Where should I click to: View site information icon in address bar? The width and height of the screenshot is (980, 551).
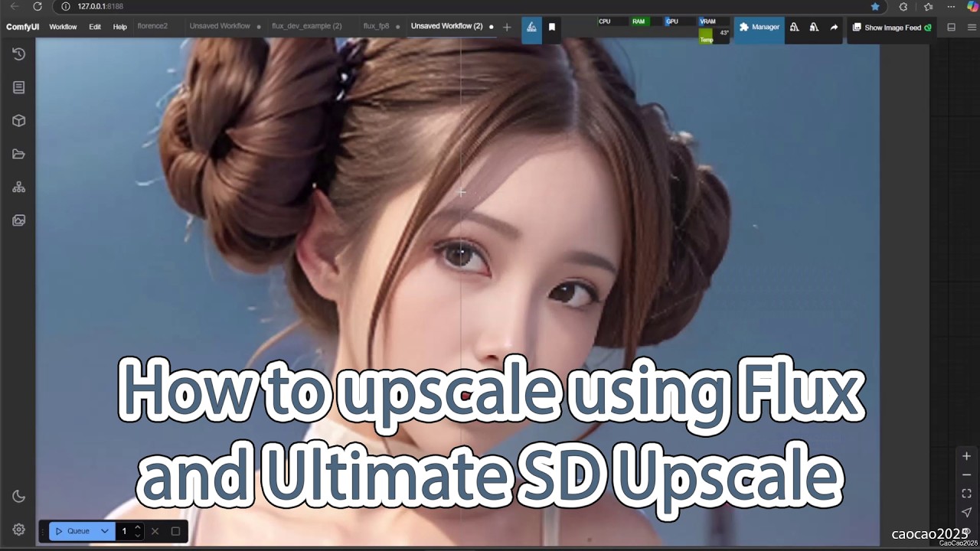[66, 6]
